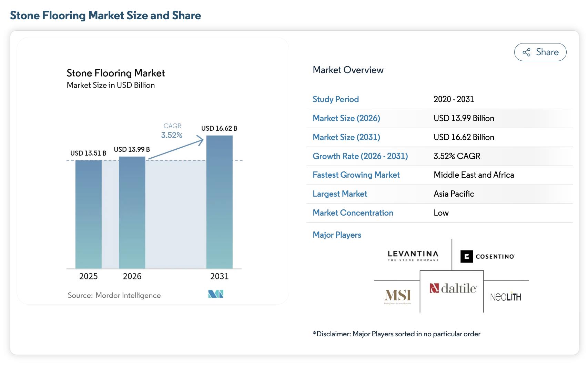The height and width of the screenshot is (366, 588).
Task: Click the Share button
Action: (x=540, y=52)
